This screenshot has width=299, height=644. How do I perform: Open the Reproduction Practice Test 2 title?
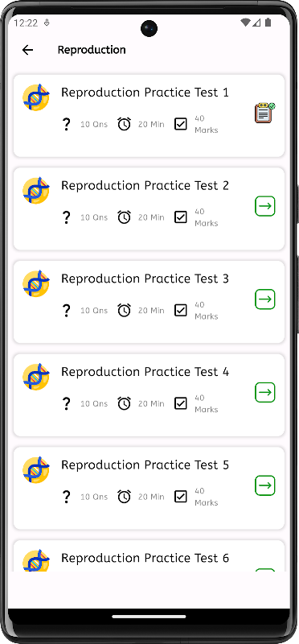pos(145,186)
